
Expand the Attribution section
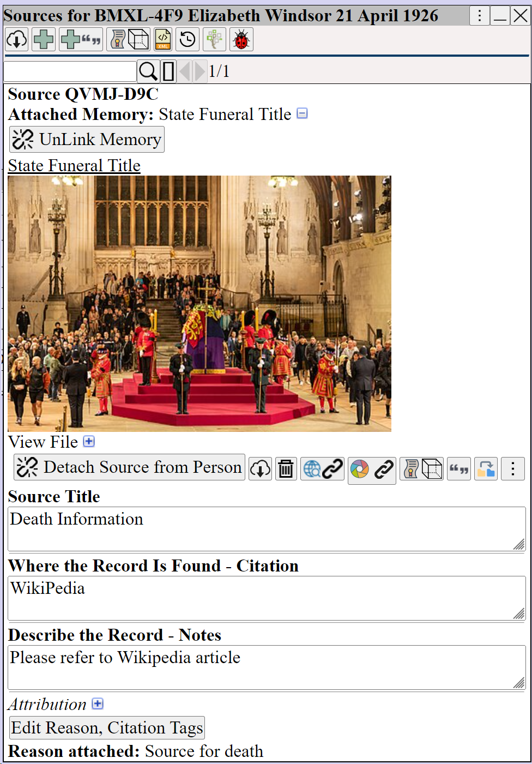tap(98, 703)
